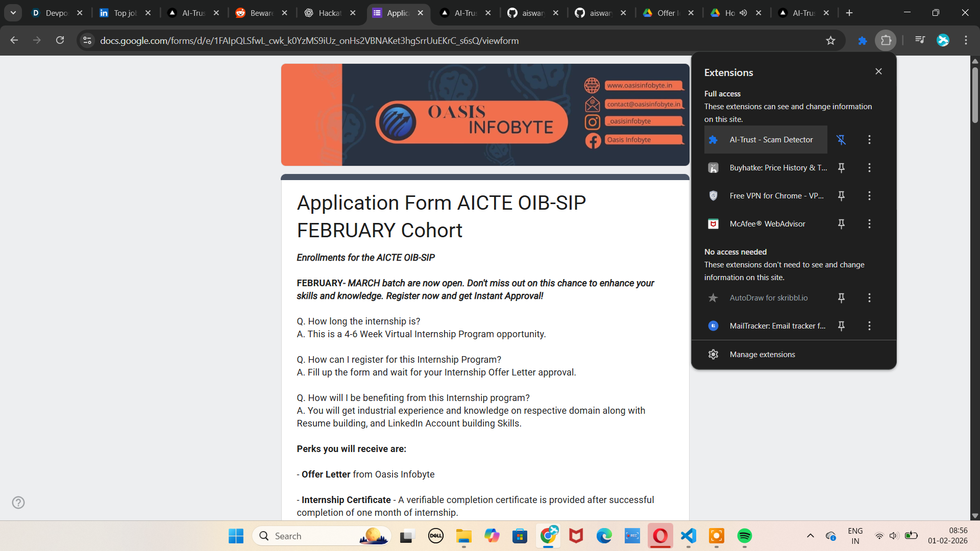Select the AutoDraw for skribbl.io extension
The image size is (980, 551).
pos(768,298)
